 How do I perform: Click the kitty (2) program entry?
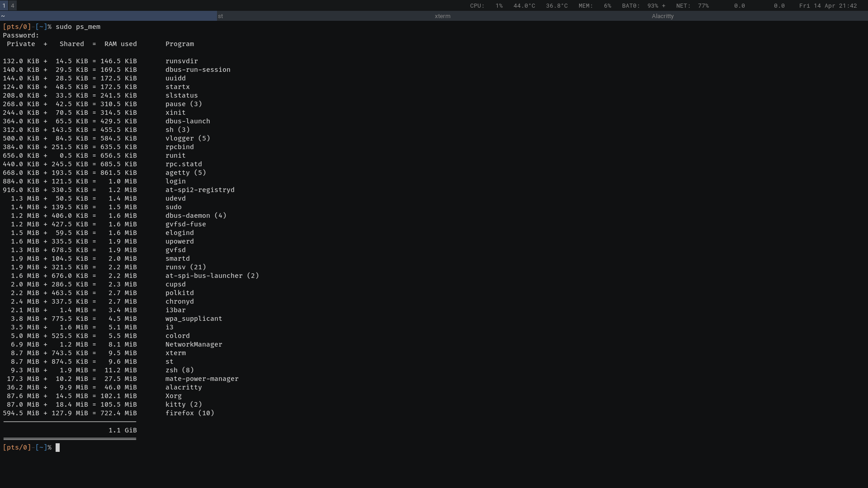[x=184, y=404]
